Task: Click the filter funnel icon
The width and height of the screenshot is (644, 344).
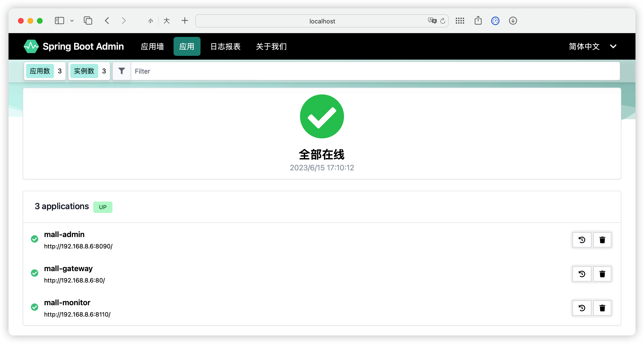Action: tap(121, 71)
